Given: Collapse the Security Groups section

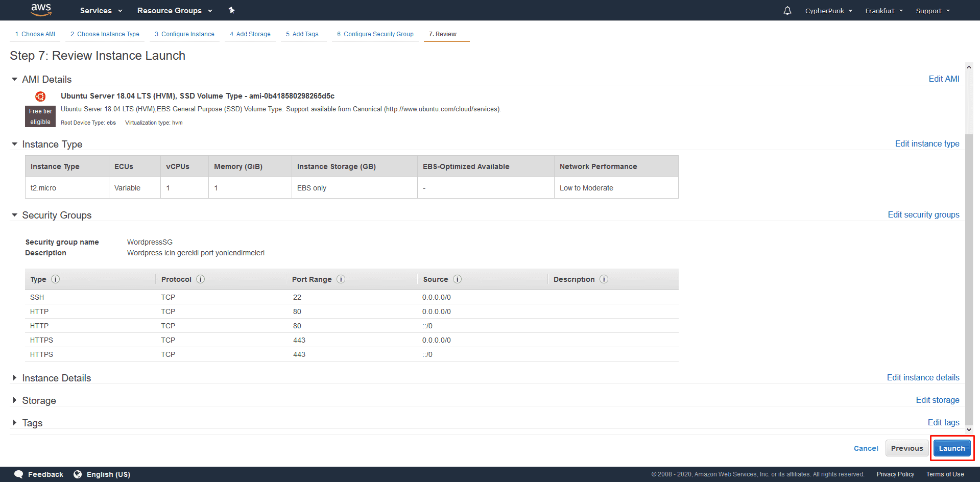Looking at the screenshot, I should 14,215.
